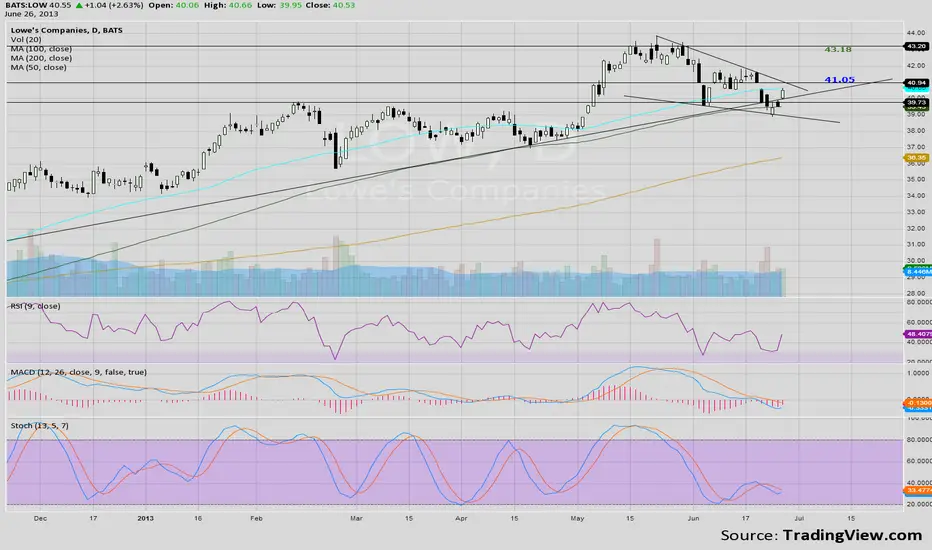Click the June 26, 2013 date text
Viewport: 932px width, 550px height.
click(32, 14)
